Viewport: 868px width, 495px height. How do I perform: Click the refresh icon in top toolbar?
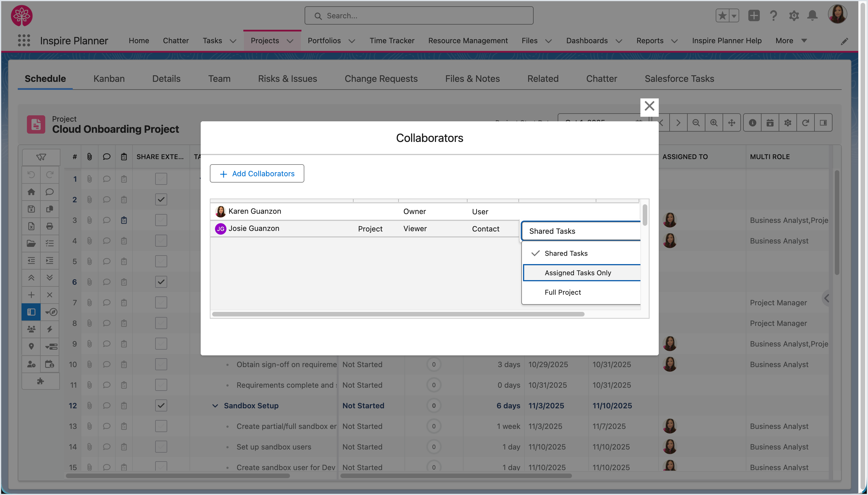point(805,123)
